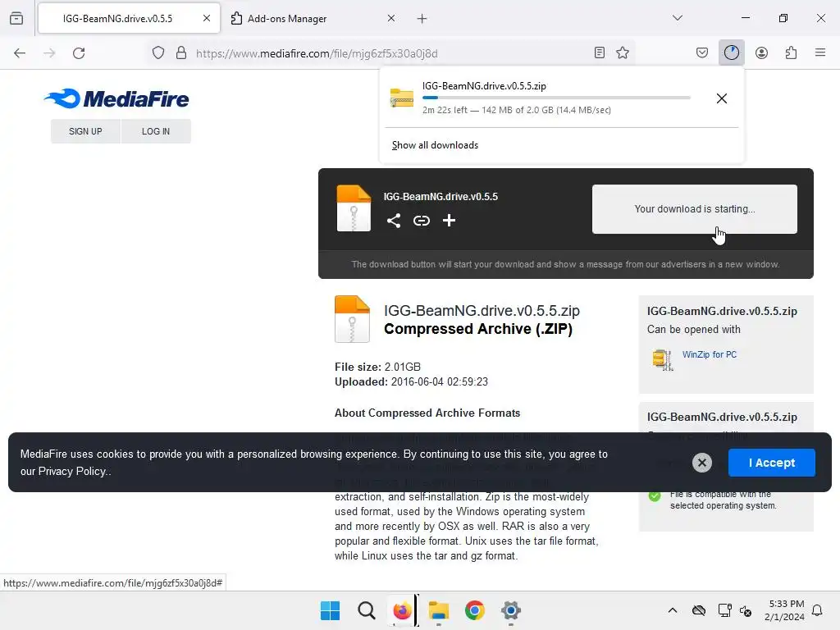840x630 pixels.
Task: Open File Explorer from taskbar
Action: pos(438,610)
